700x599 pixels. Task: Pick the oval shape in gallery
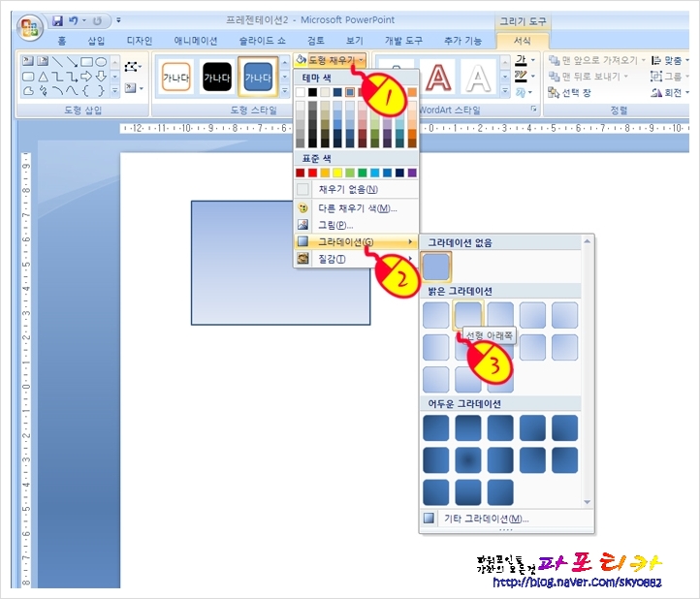click(102, 62)
